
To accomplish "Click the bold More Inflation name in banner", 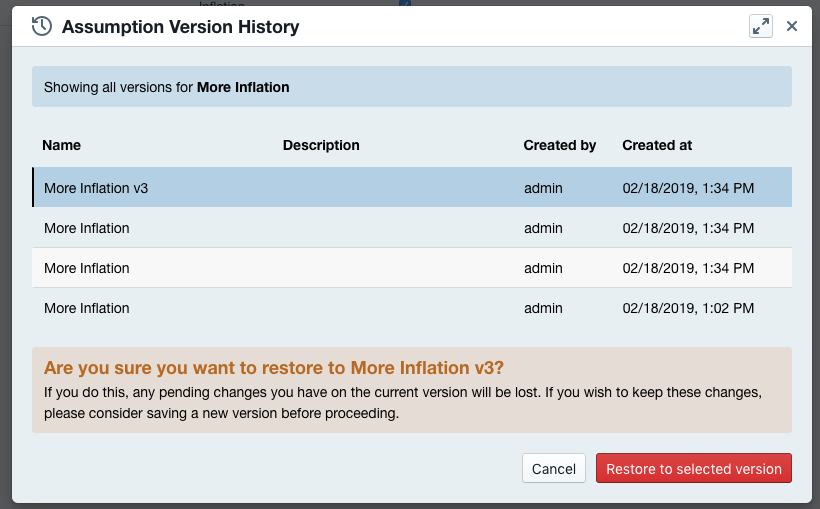I will [243, 87].
